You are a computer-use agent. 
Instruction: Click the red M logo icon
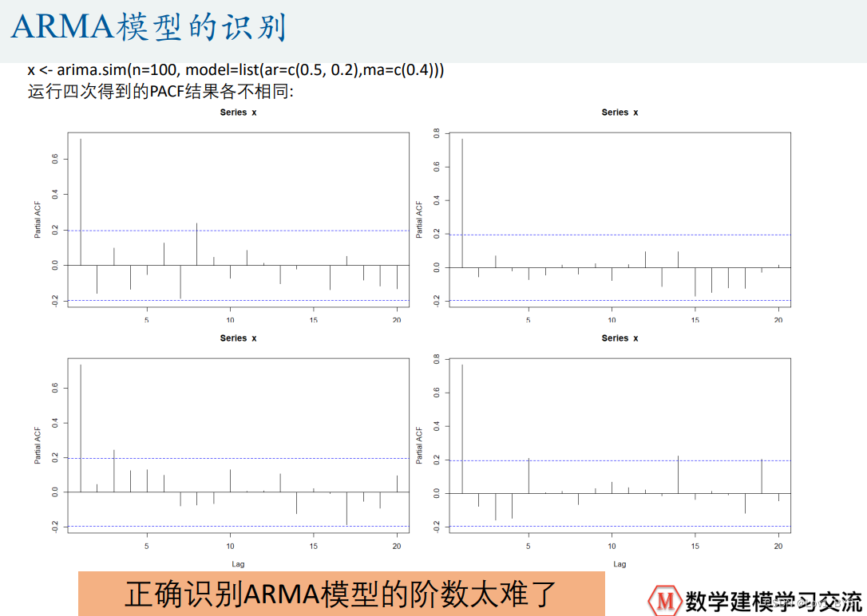click(x=664, y=598)
